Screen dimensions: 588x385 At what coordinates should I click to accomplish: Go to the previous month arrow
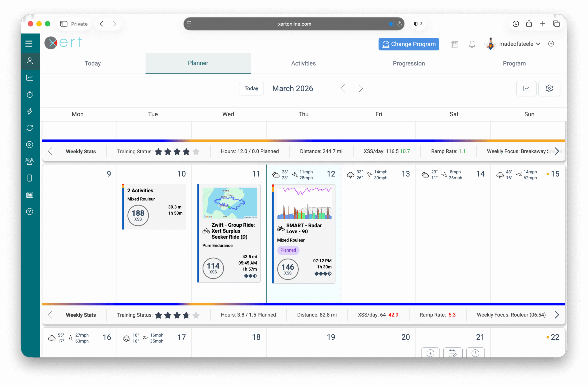pos(343,88)
